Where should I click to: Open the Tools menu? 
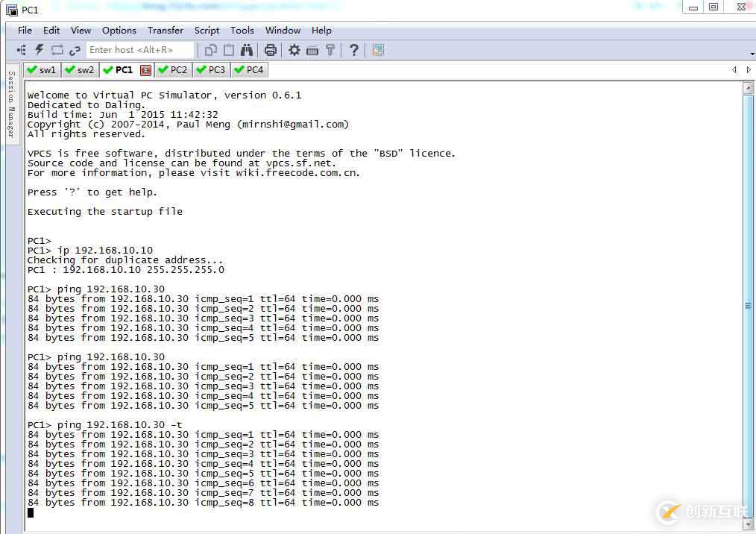(242, 31)
